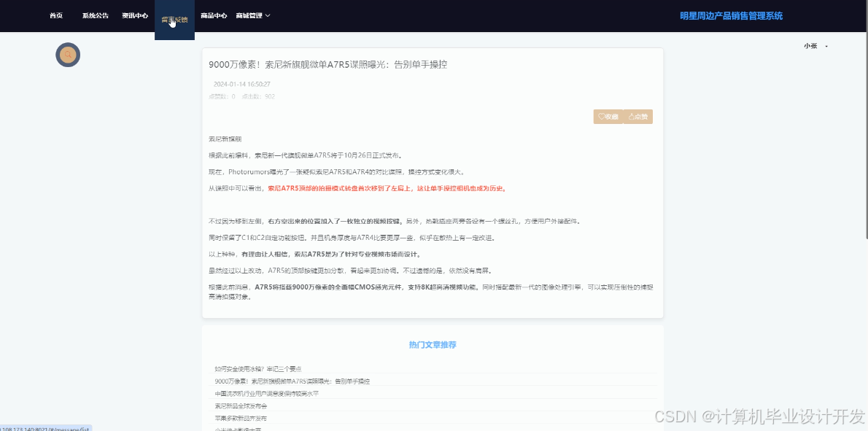This screenshot has width=868, height=431.
Task: Click the 热门文章推荐 section heading
Action: coord(433,345)
